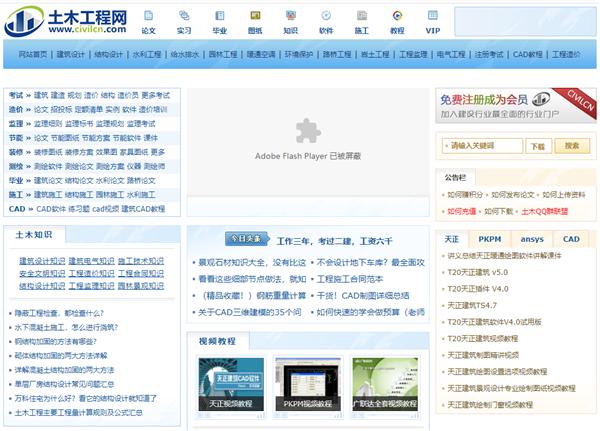This screenshot has height=431, width=600.
Task: Click the 土木工程网 site logo
Action: pos(66,21)
